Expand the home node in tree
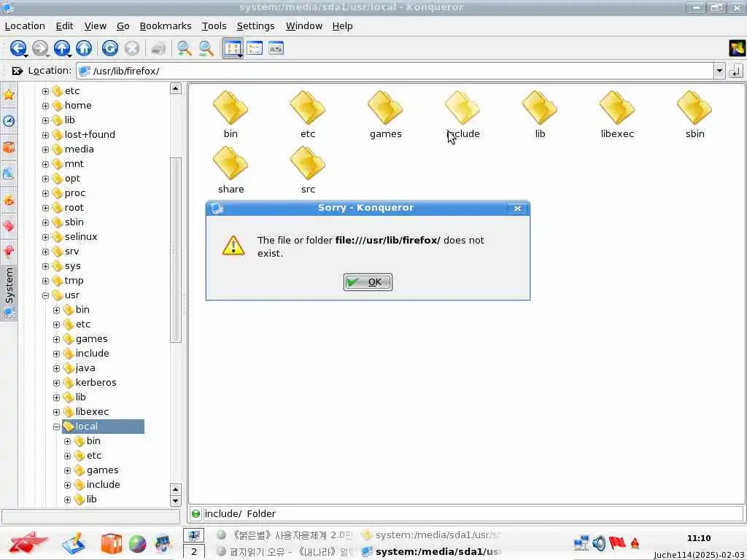Screen dimensions: 747x560 (x=45, y=106)
